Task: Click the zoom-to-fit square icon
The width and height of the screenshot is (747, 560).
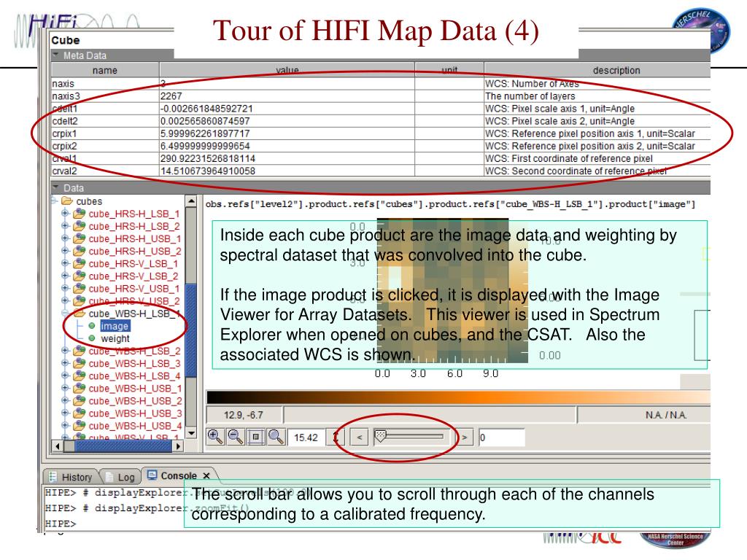Action: tap(256, 437)
